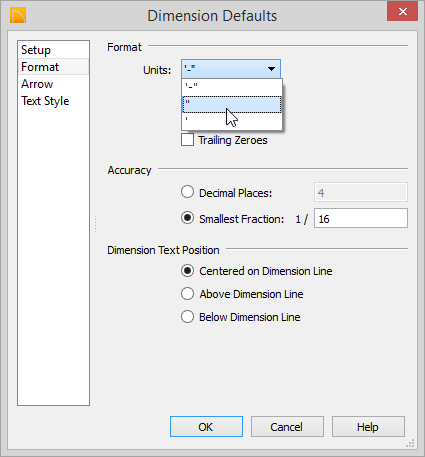425x457 pixels.
Task: Click the Smallest Fraction denominator field
Action: [361, 218]
